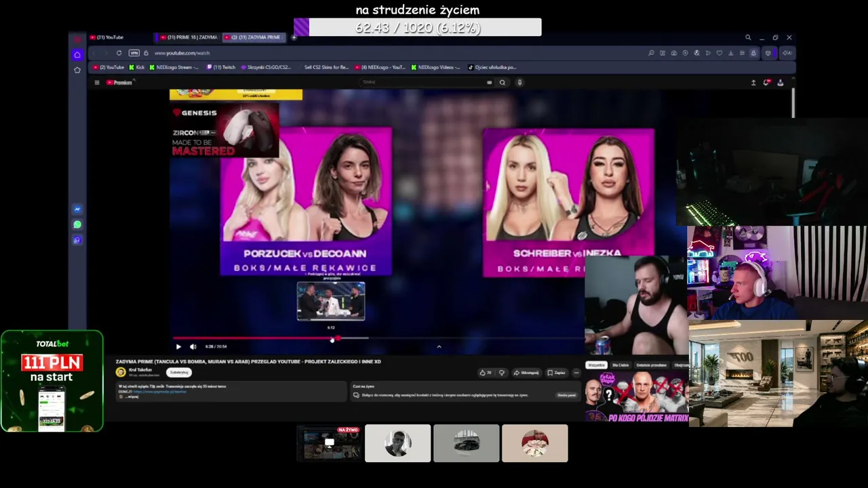868x488 pixels.
Task: Click into the YouTube search field
Action: pyautogui.click(x=422, y=83)
